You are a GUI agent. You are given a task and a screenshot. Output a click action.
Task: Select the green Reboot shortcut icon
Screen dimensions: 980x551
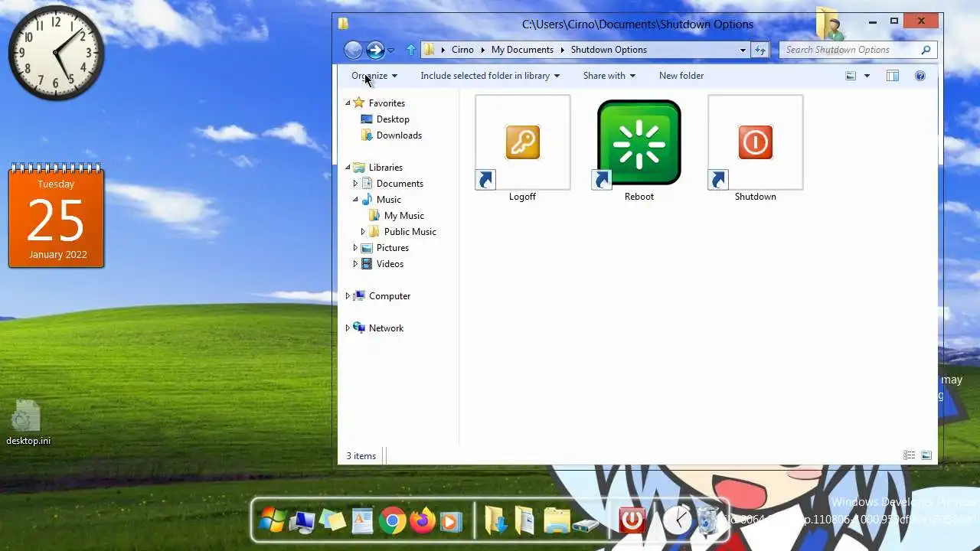(x=639, y=142)
